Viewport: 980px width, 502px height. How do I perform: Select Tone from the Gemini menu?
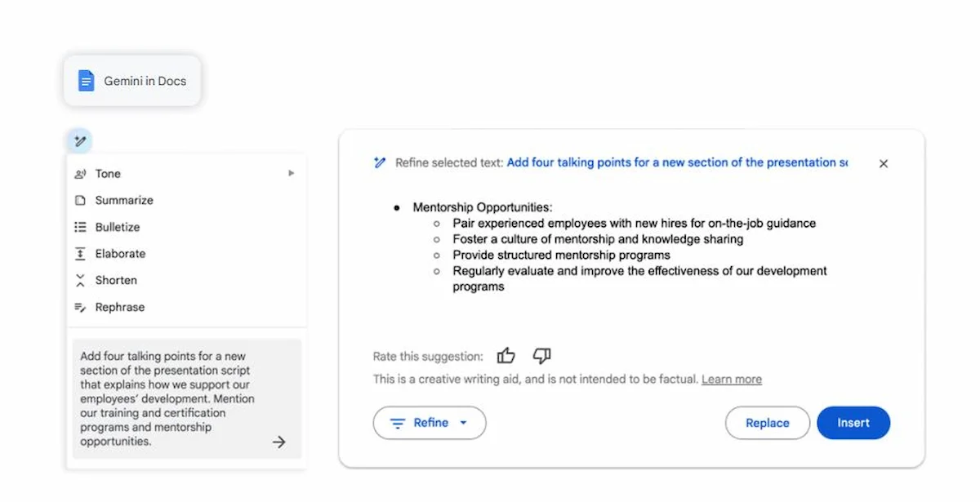tap(108, 174)
